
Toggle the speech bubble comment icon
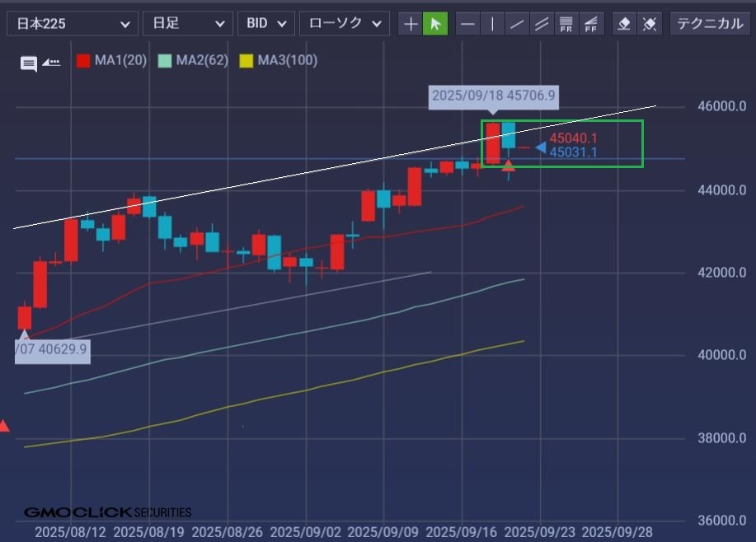pos(29,63)
